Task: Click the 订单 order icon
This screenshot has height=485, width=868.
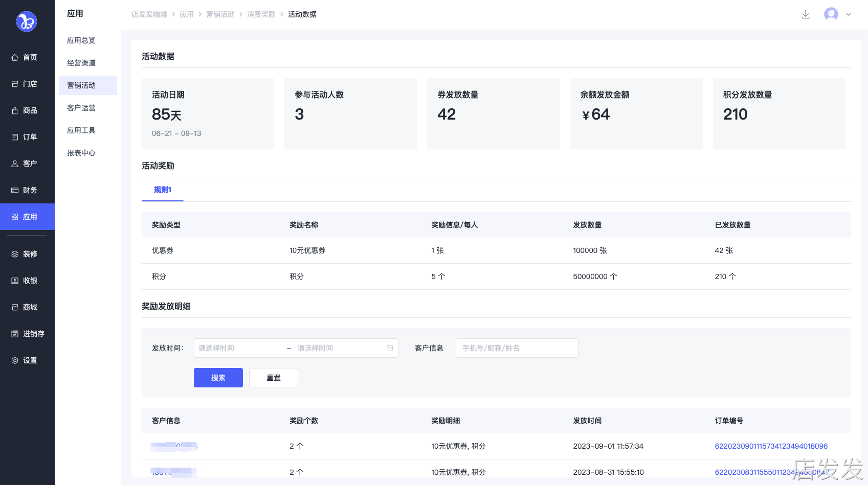Action: click(15, 137)
